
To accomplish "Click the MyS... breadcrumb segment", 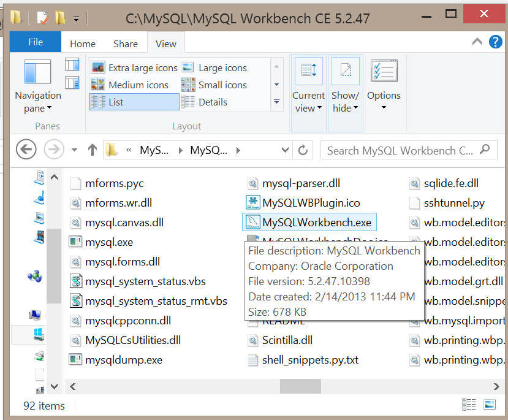I will [154, 150].
